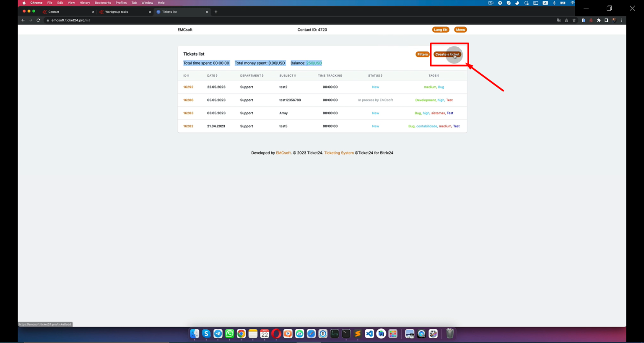Screen dimensions: 644x343
Task: Open Telegram from the dock
Action: coord(218,333)
